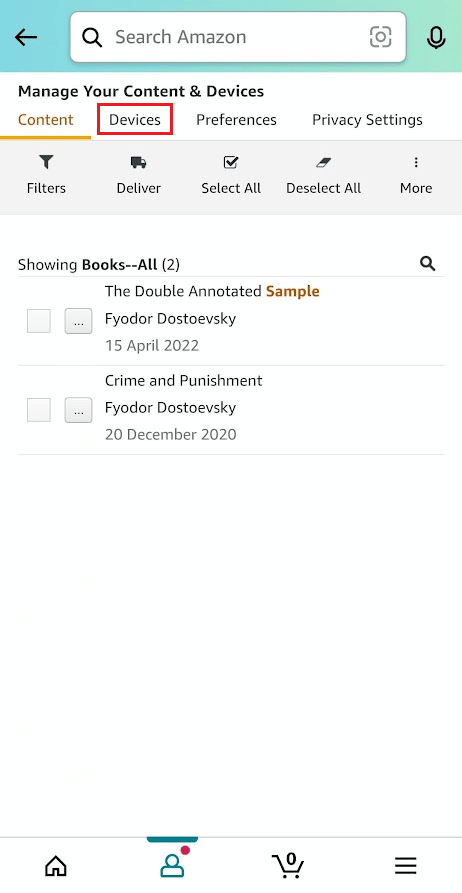Switch to the Preferences tab

(236, 120)
